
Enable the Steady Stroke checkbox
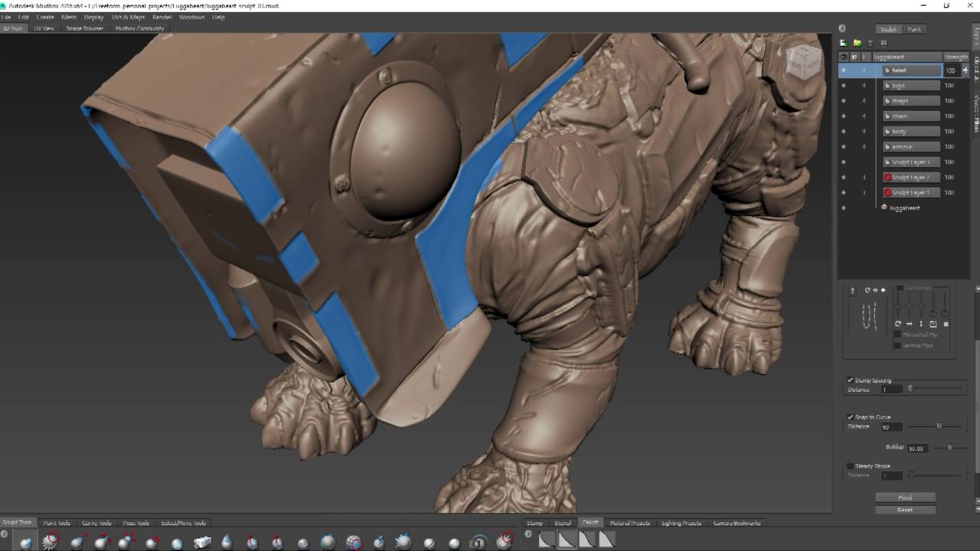pos(850,466)
